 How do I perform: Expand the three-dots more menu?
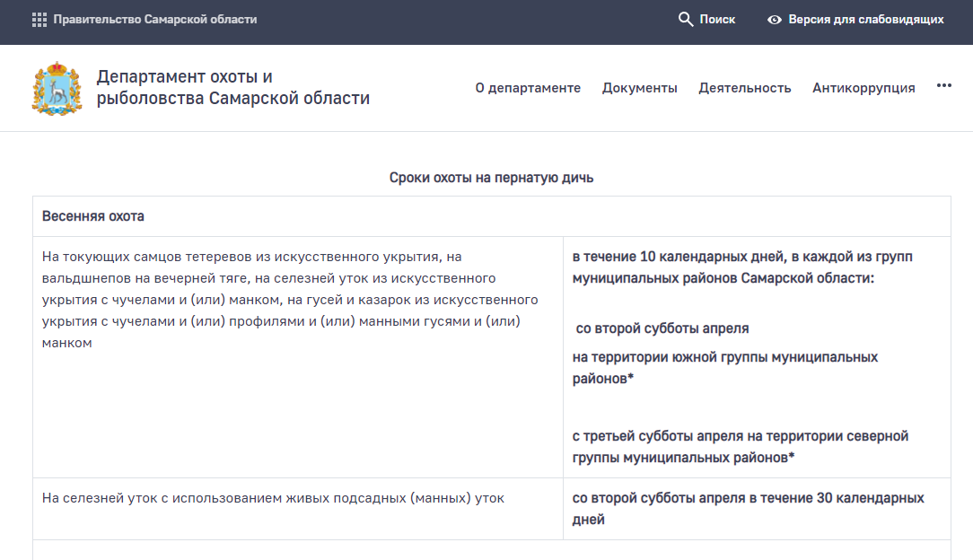coord(943,86)
